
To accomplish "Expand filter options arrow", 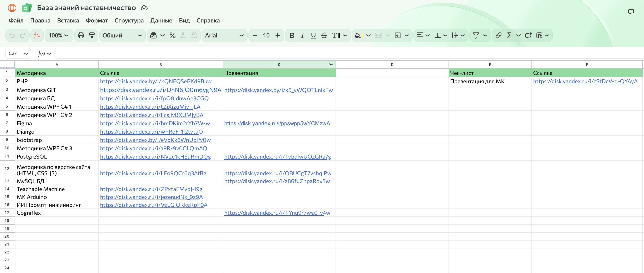I will [485, 35].
